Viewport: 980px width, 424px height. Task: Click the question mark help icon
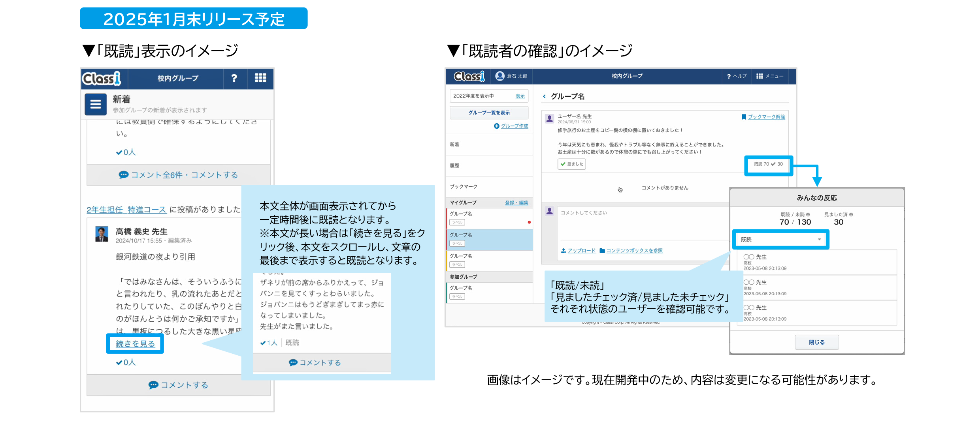pyautogui.click(x=234, y=78)
